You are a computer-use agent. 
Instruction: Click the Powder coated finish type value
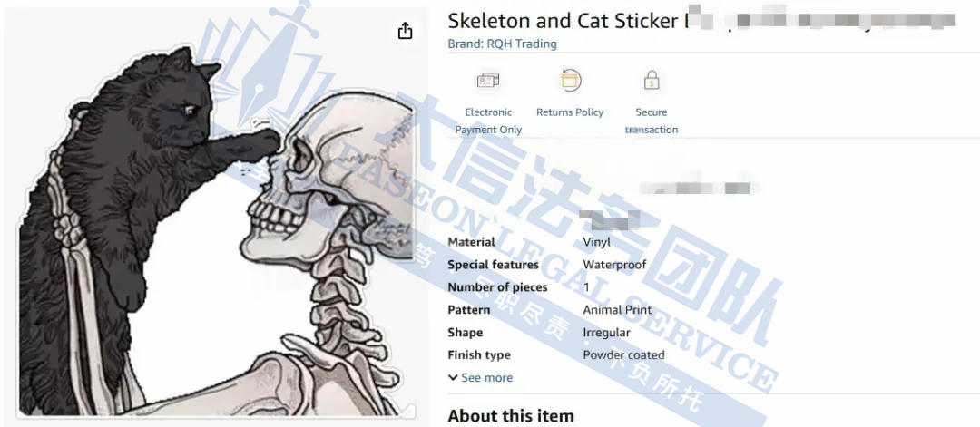(x=623, y=355)
